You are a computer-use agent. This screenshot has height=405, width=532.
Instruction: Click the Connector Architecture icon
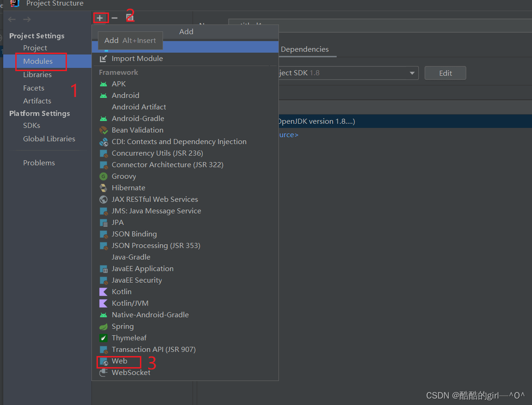coord(103,165)
